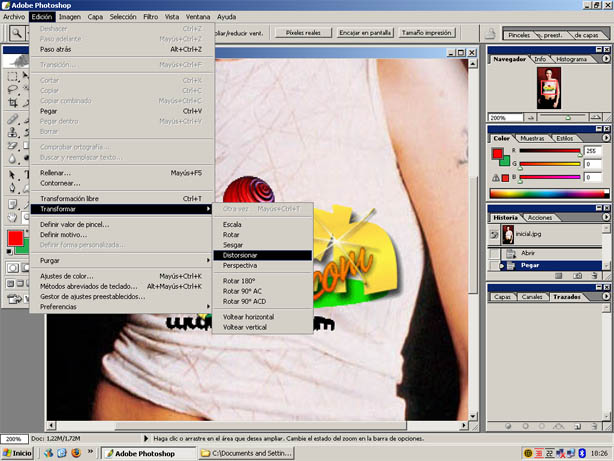Select the Rectangular Marquee tool
This screenshot has width=614, height=461.
pyautogui.click(x=10, y=75)
